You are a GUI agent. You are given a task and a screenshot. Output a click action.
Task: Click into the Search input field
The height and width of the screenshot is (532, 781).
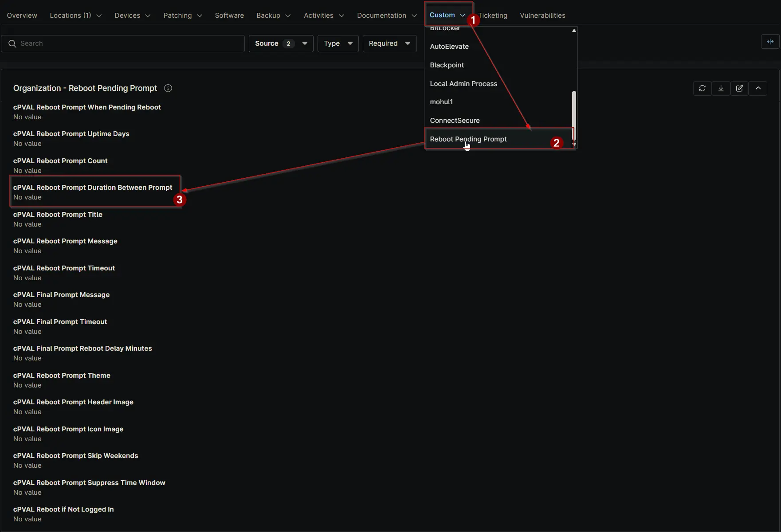pos(129,43)
